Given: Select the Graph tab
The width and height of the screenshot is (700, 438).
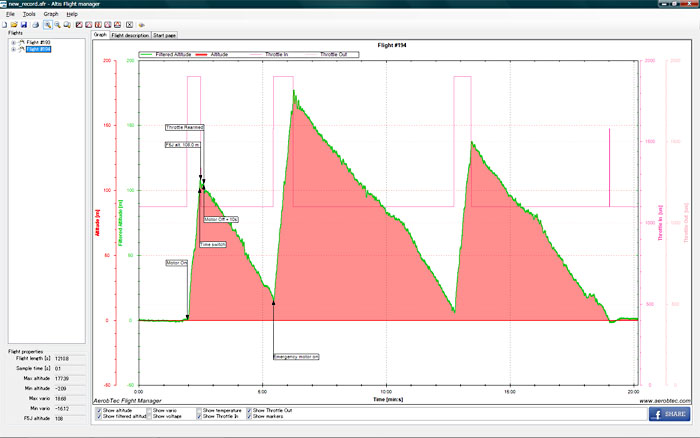Looking at the screenshot, I should 100,35.
